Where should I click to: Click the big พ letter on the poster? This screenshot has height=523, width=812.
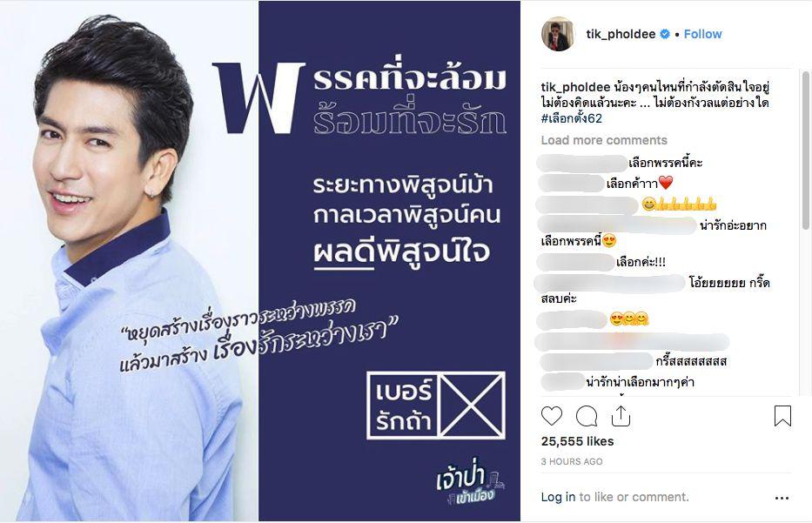pos(258,97)
